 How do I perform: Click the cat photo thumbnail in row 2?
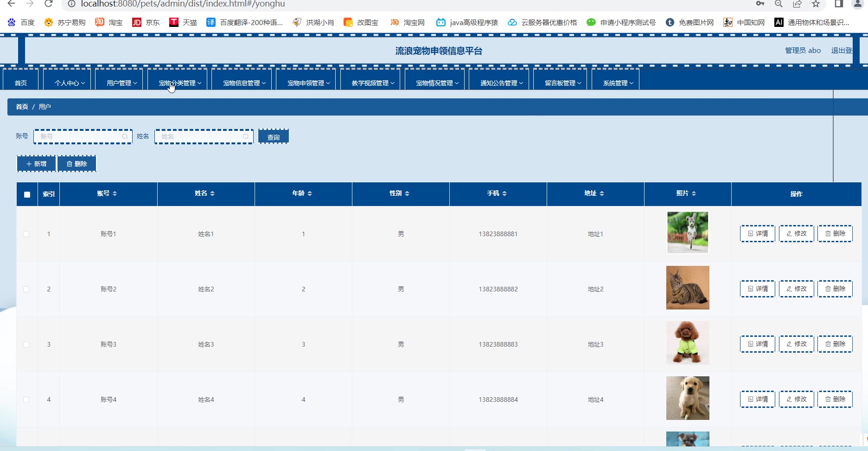(687, 288)
